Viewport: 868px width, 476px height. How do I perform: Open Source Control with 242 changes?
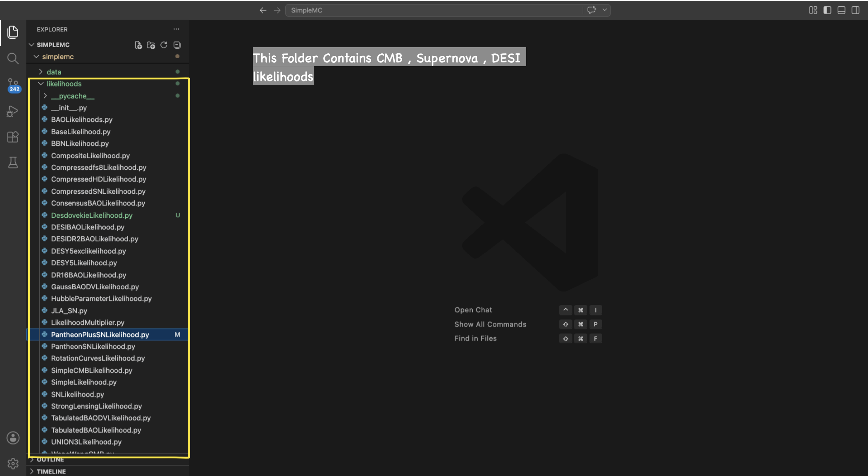pos(13,85)
